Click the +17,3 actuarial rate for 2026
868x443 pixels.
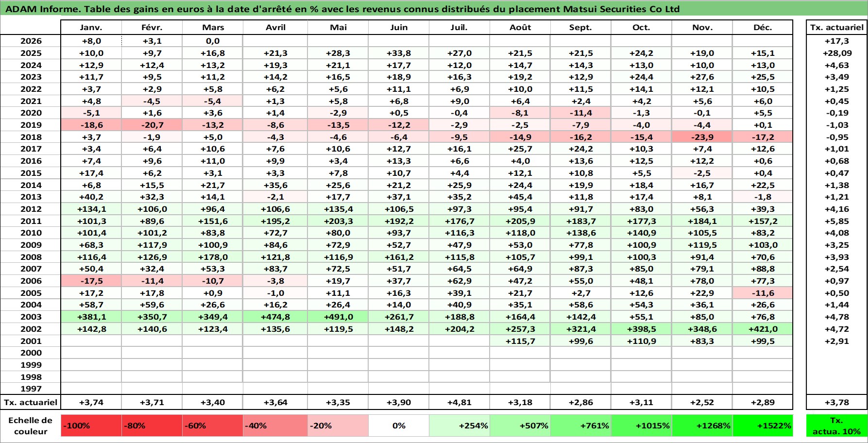coord(836,41)
